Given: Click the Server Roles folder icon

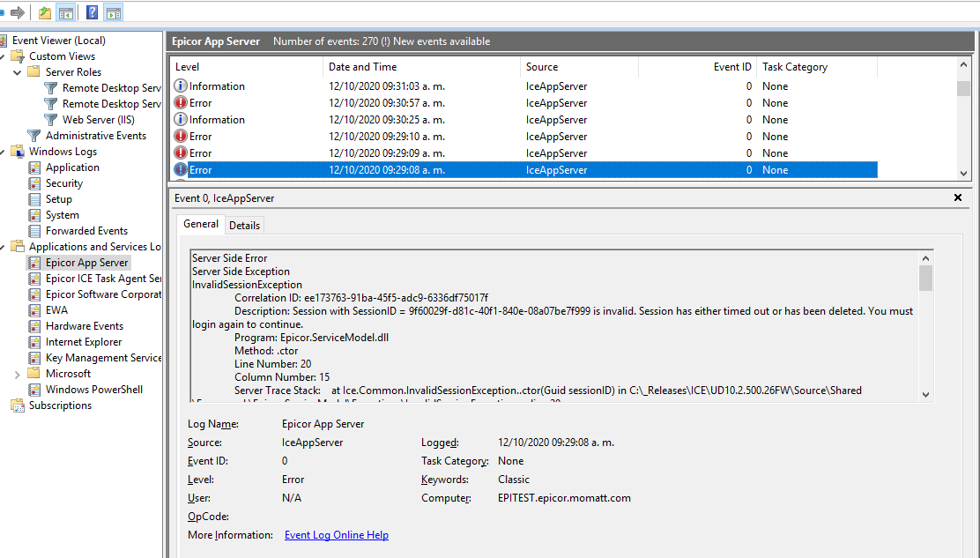Looking at the screenshot, I should (x=33, y=72).
